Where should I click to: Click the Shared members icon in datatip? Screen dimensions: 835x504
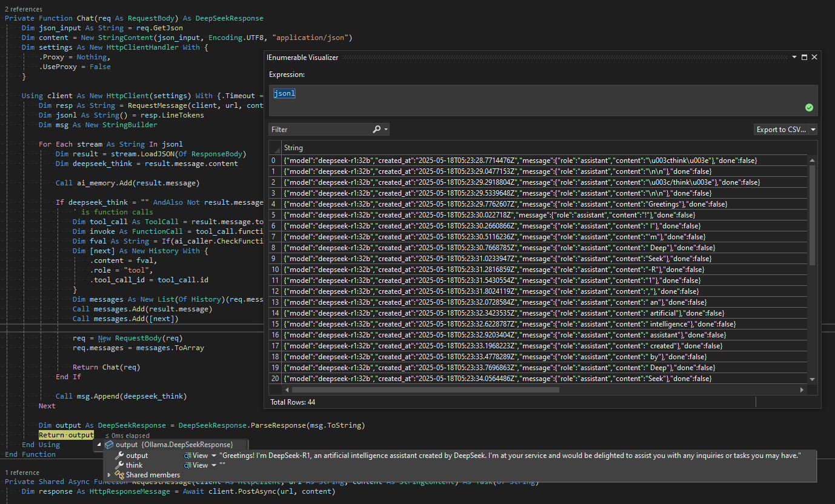tap(120, 475)
